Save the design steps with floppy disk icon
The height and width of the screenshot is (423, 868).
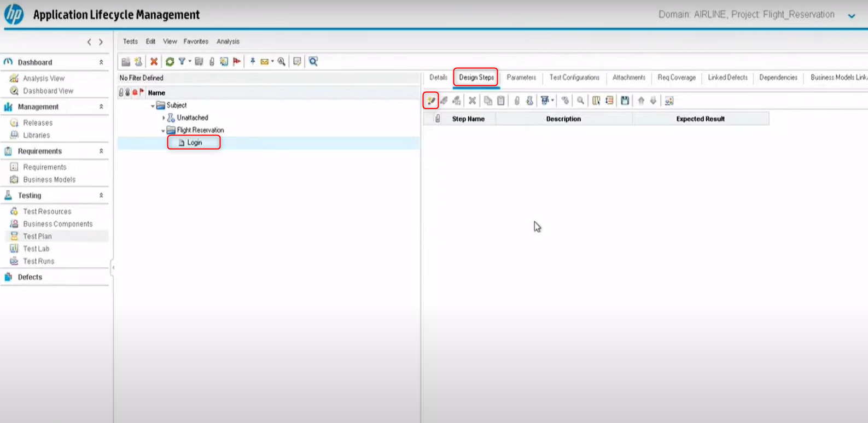(x=625, y=101)
